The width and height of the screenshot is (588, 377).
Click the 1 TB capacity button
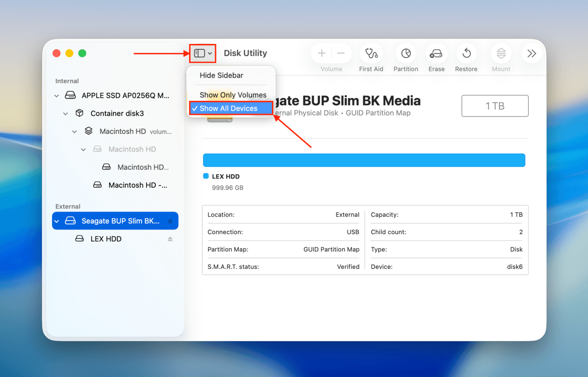[495, 106]
